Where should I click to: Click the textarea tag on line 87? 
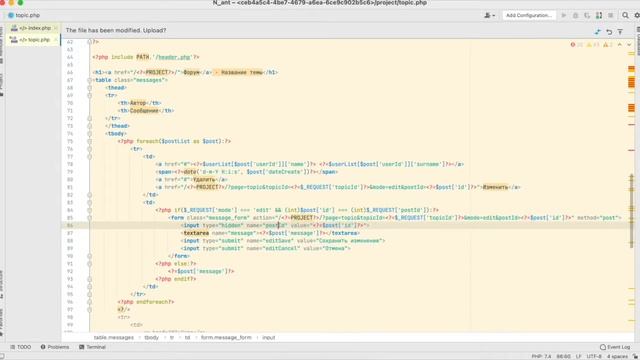coord(196,233)
